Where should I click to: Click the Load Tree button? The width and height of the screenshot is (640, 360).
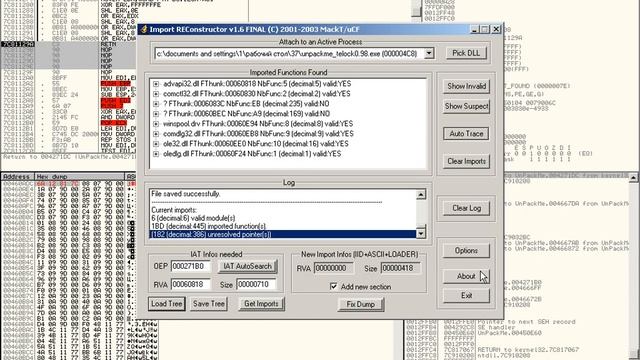167,304
